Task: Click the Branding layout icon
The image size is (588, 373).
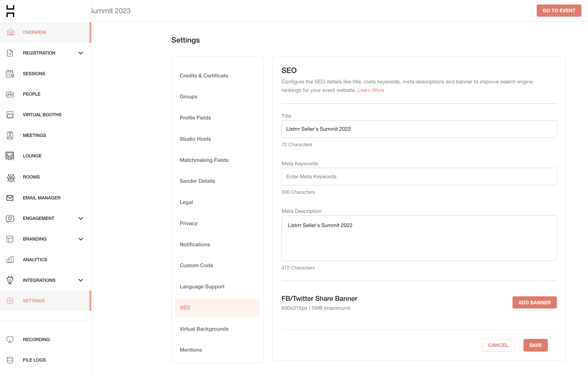Action: click(10, 239)
